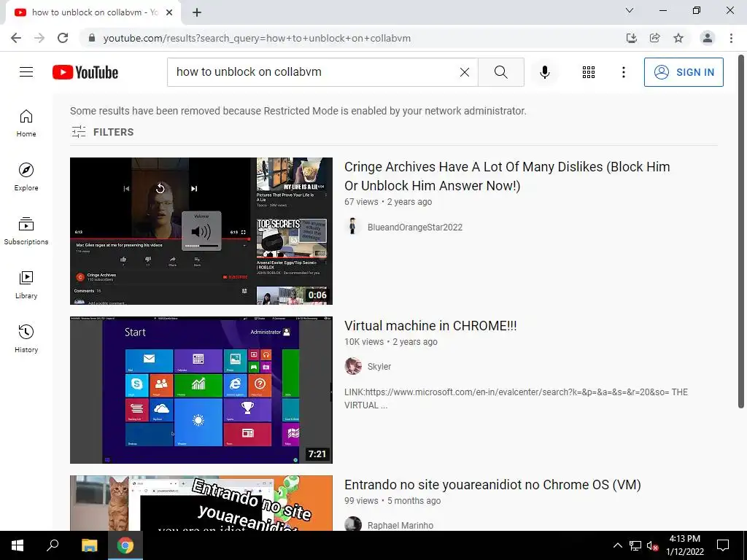This screenshot has height=560, width=747.
Task: Open Raphael Marinho channel avatar
Action: 352,525
